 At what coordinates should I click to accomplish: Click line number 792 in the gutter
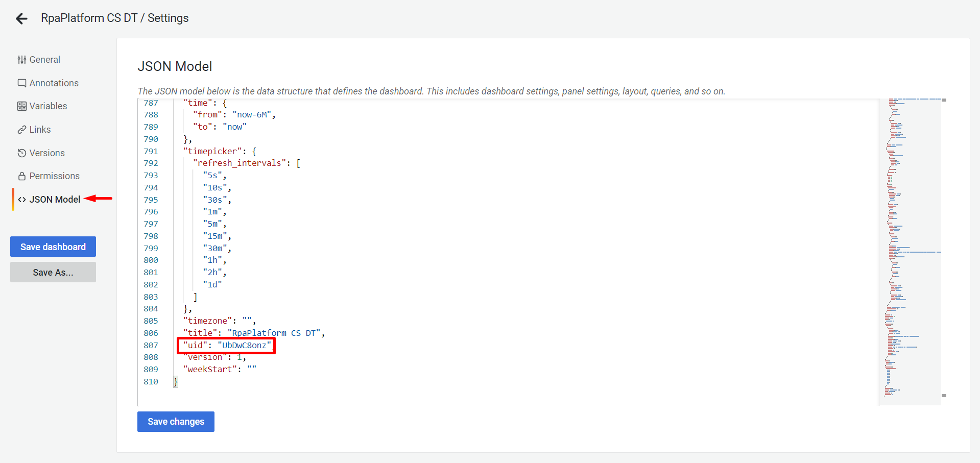(x=151, y=163)
